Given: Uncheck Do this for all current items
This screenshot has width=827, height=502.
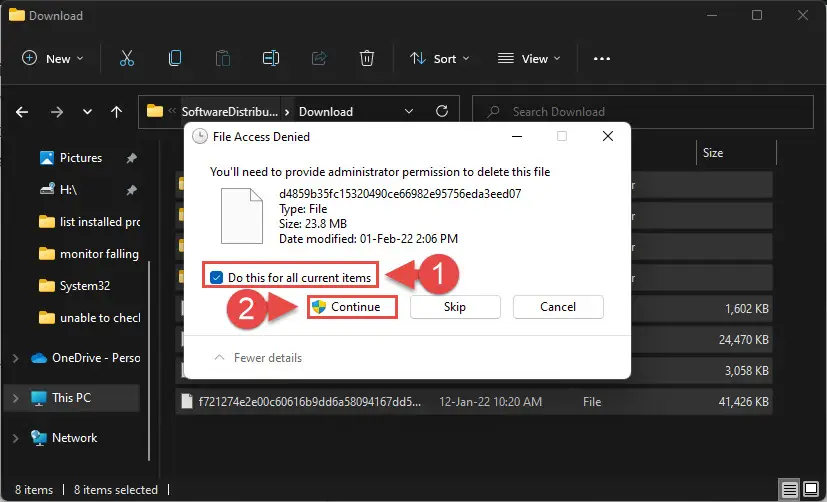Looking at the screenshot, I should 216,277.
